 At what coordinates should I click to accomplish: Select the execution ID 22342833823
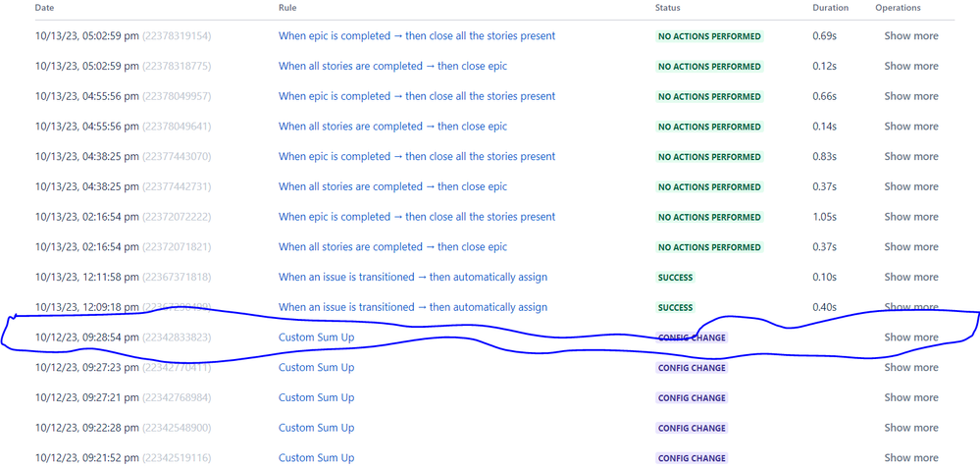pyautogui.click(x=177, y=337)
